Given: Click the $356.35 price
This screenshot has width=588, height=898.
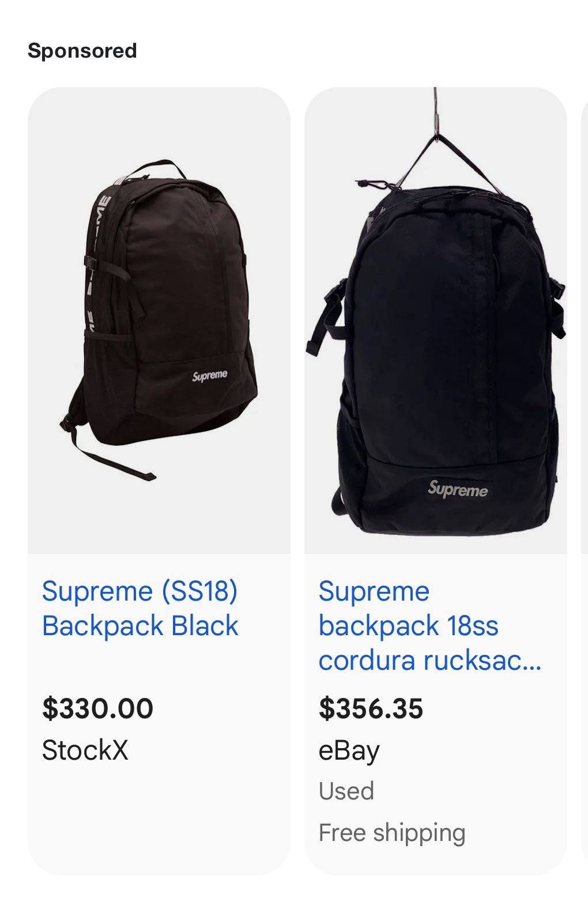Looking at the screenshot, I should (371, 708).
